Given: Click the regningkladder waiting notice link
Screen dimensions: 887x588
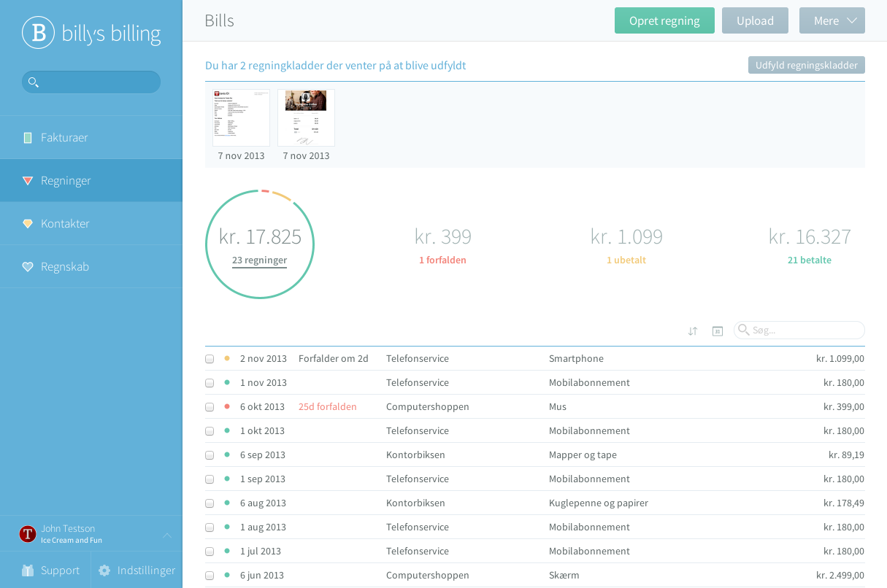Looking at the screenshot, I should click(x=335, y=66).
